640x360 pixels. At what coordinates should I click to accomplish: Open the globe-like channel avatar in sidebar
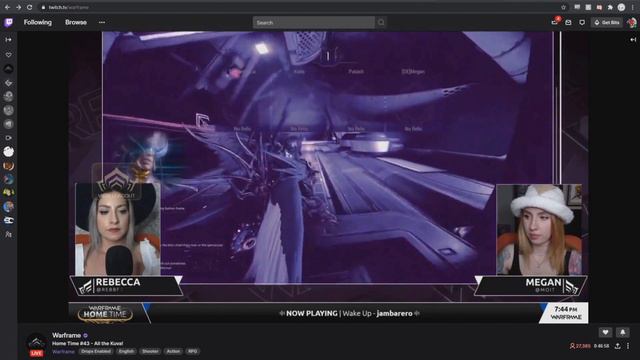pyautogui.click(x=8, y=207)
